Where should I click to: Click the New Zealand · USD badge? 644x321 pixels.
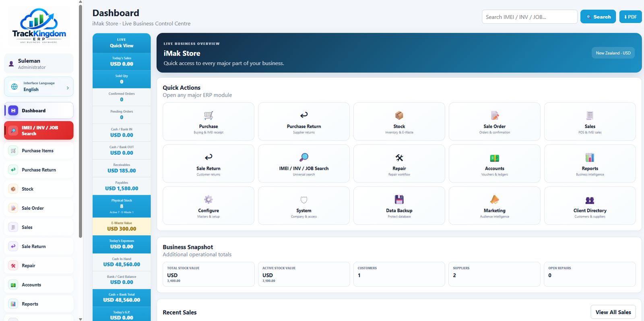(x=613, y=53)
